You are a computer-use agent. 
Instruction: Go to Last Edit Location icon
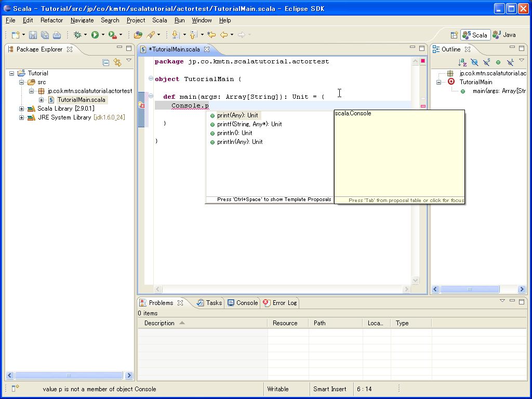pyautogui.click(x=212, y=35)
